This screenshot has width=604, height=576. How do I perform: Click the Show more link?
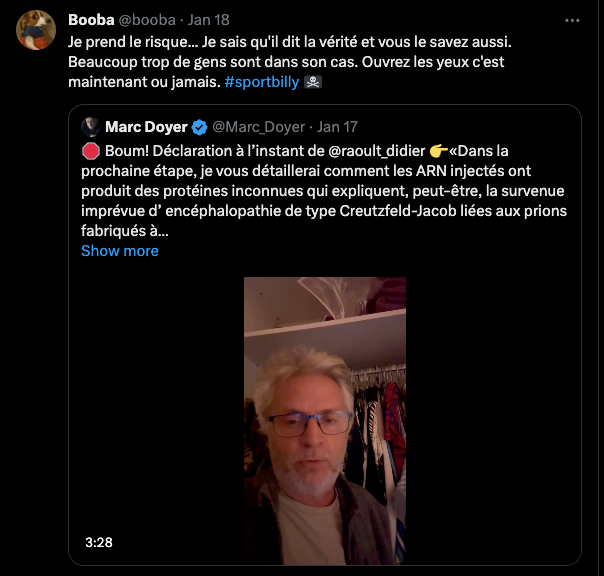click(120, 251)
